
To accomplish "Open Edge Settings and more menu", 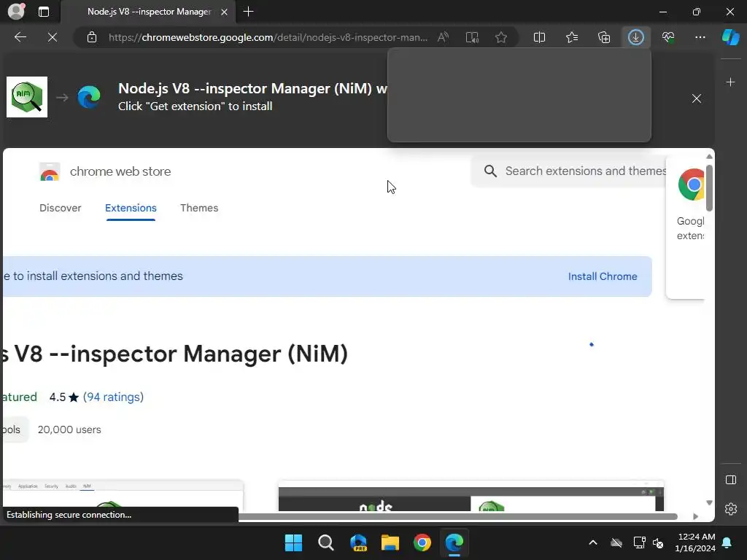I will pos(700,37).
